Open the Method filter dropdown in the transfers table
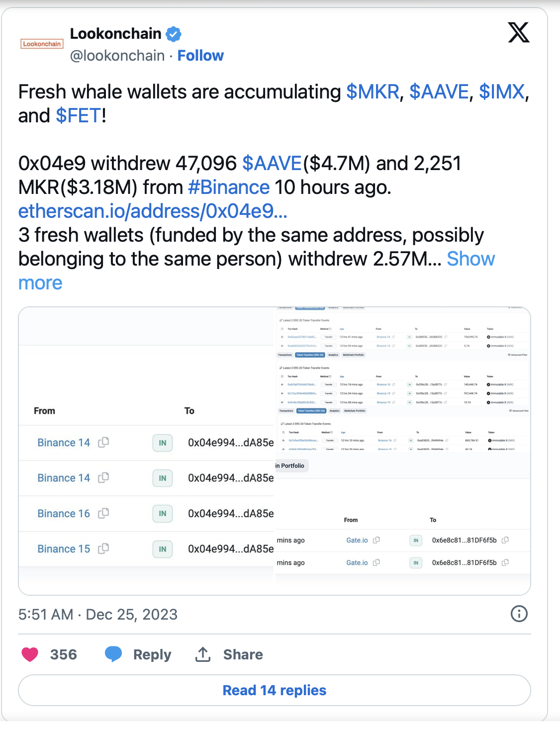Screen dimensions: 560x732 tap(329, 329)
